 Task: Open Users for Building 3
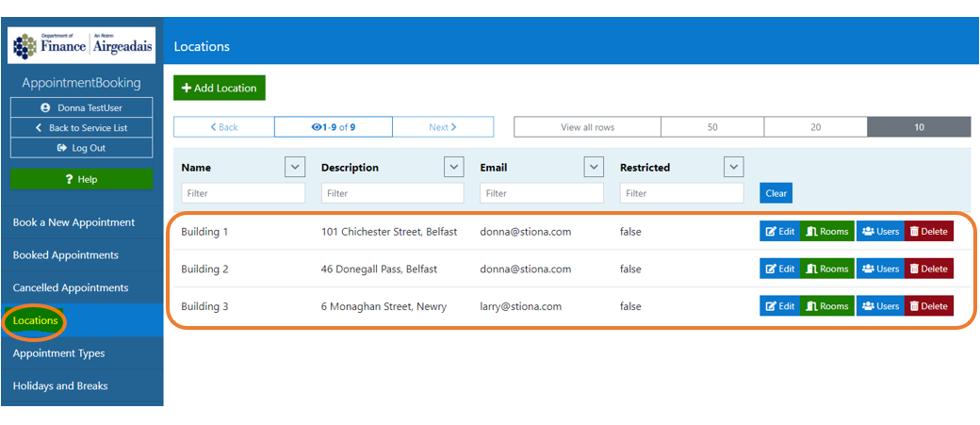880,306
